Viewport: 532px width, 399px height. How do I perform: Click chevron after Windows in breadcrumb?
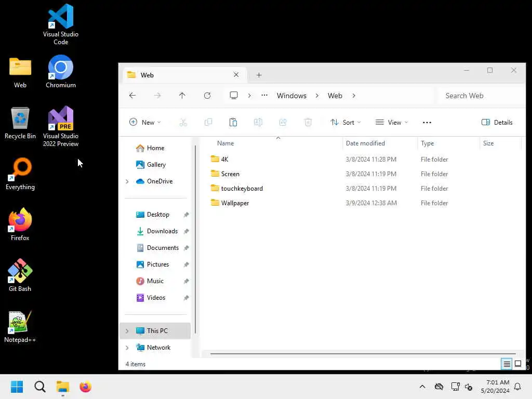click(x=317, y=96)
